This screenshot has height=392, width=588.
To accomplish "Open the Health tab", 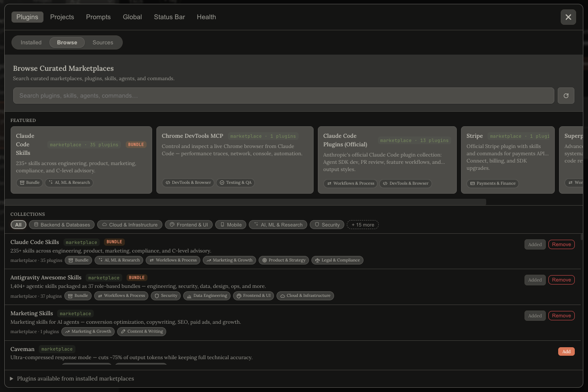I will [x=206, y=17].
